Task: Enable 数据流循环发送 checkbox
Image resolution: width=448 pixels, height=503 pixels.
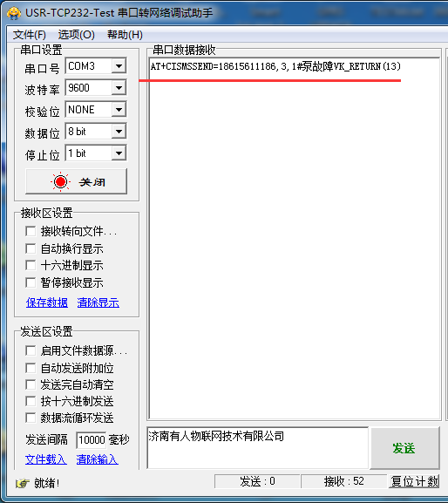Action: click(x=31, y=418)
